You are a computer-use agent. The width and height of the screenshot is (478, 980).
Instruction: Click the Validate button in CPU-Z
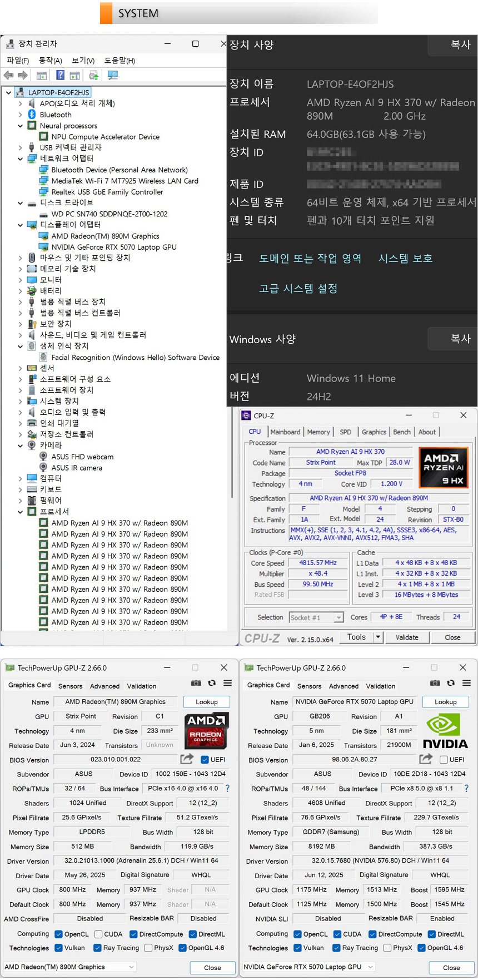point(407,637)
